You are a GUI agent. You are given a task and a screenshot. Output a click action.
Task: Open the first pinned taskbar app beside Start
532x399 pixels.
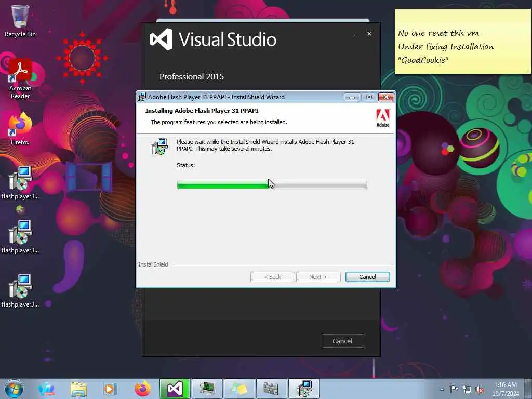pyautogui.click(x=46, y=389)
